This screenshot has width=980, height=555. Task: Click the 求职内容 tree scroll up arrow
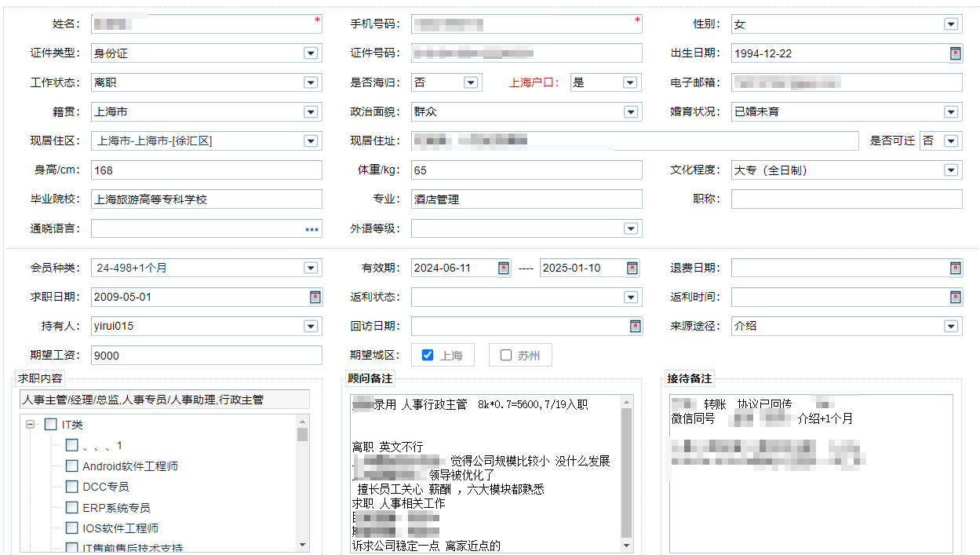click(x=303, y=421)
